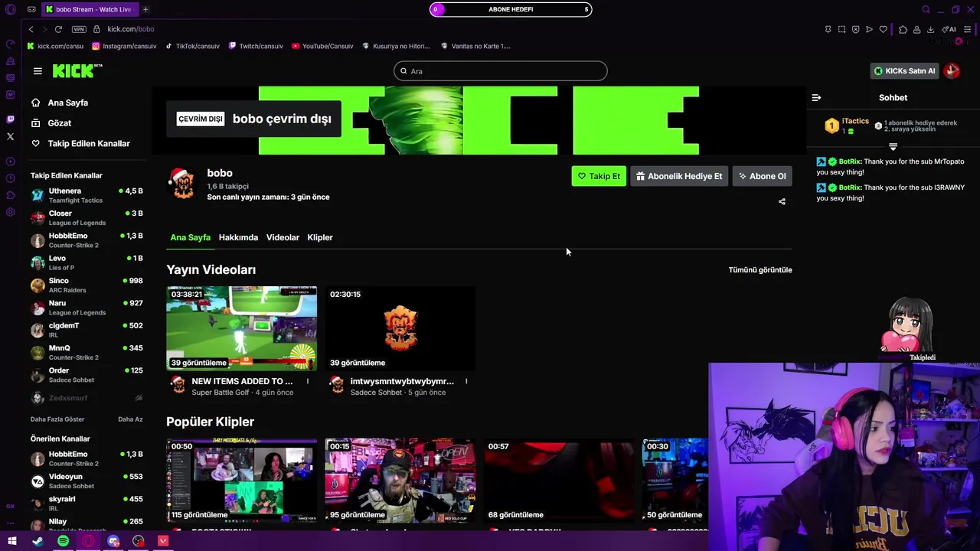The width and height of the screenshot is (980, 551).
Task: Add page to bookmarks heart icon
Action: point(883,30)
